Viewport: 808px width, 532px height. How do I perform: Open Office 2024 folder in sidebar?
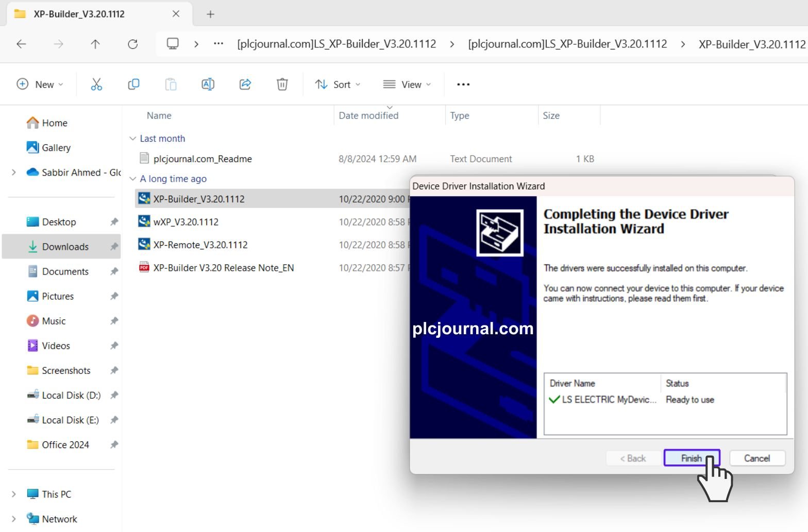click(x=65, y=444)
